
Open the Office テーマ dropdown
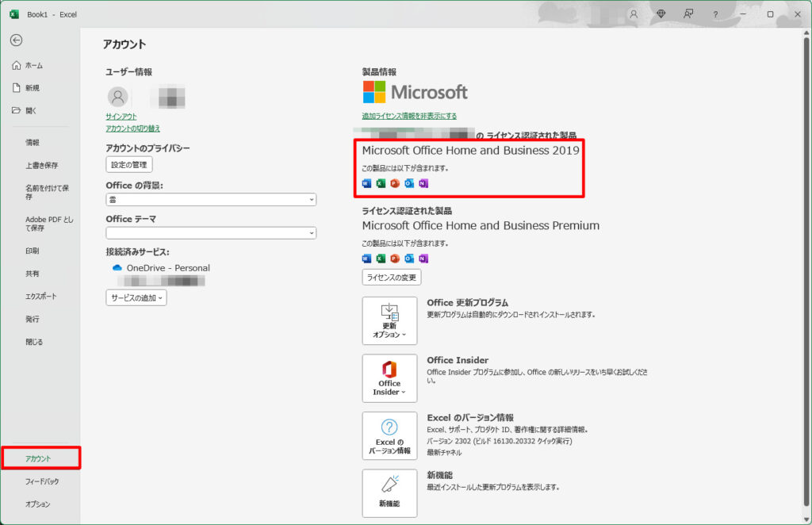211,233
